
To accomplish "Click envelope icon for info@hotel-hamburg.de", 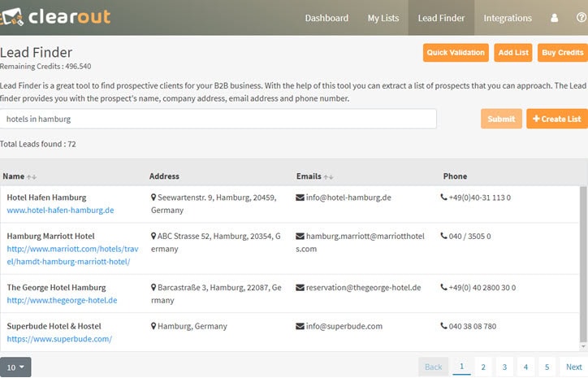I will point(300,198).
